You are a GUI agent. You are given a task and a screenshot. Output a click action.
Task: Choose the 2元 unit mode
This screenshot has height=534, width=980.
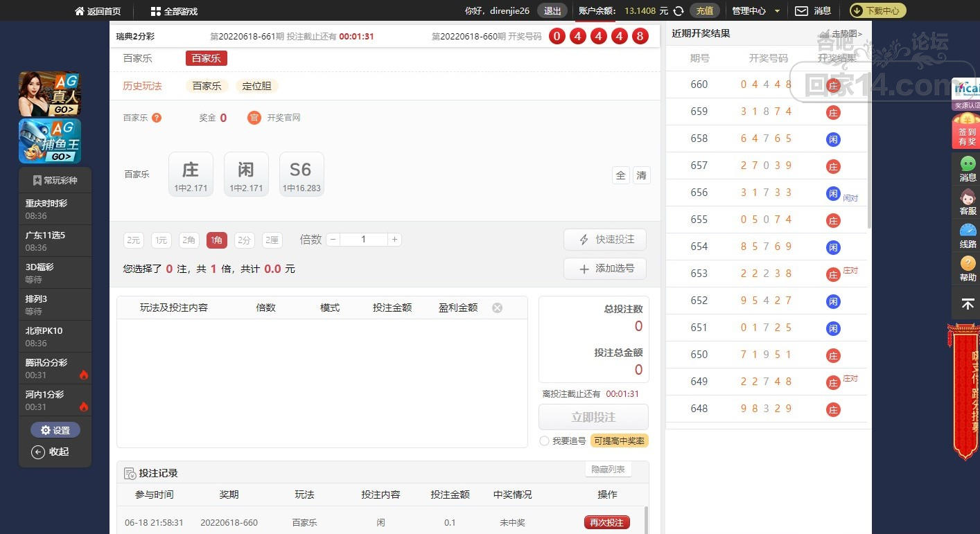[x=133, y=240]
